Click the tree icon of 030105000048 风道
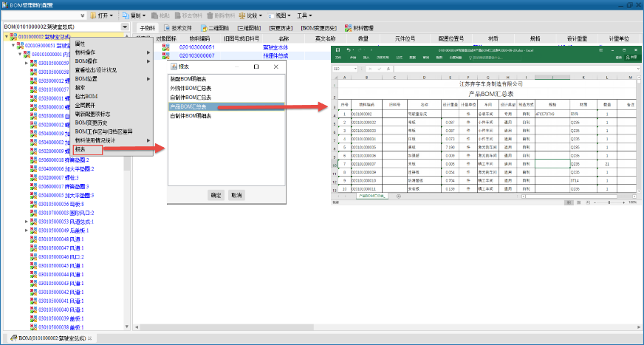 click(x=32, y=239)
